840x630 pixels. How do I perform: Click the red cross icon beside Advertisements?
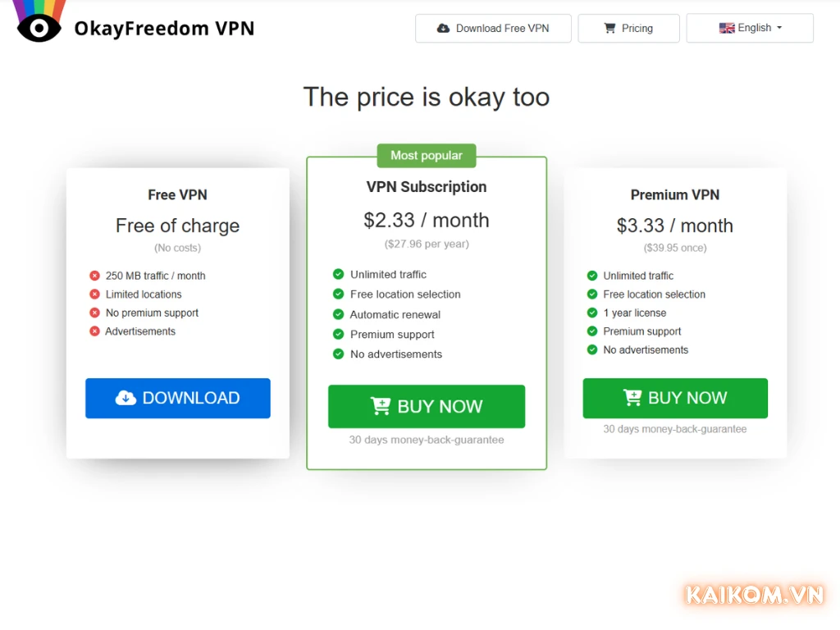tap(93, 331)
